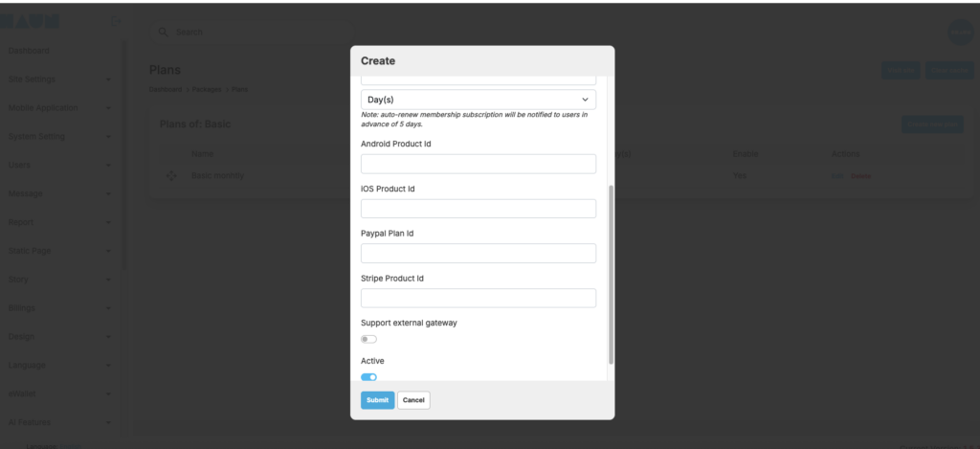Click into the Stripe Product Id field
The width and height of the screenshot is (980, 449).
pyautogui.click(x=478, y=298)
